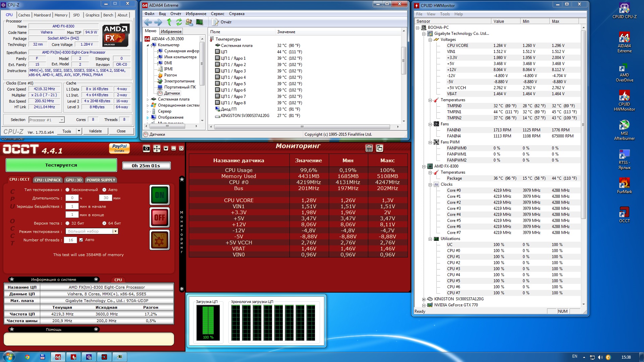Viewport: 644px width, 362px height.
Task: Click the minutes duration input field
Action: click(106, 198)
